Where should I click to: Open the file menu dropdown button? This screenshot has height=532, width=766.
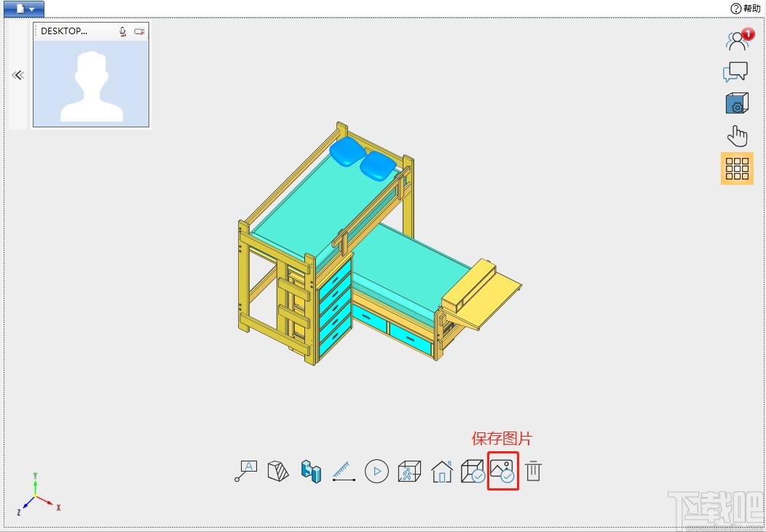pos(24,9)
